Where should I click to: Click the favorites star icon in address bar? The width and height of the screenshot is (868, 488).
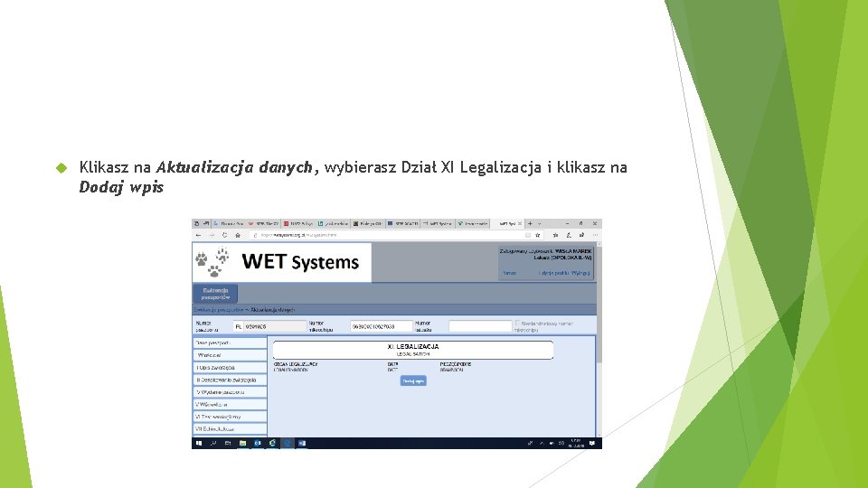point(537,235)
